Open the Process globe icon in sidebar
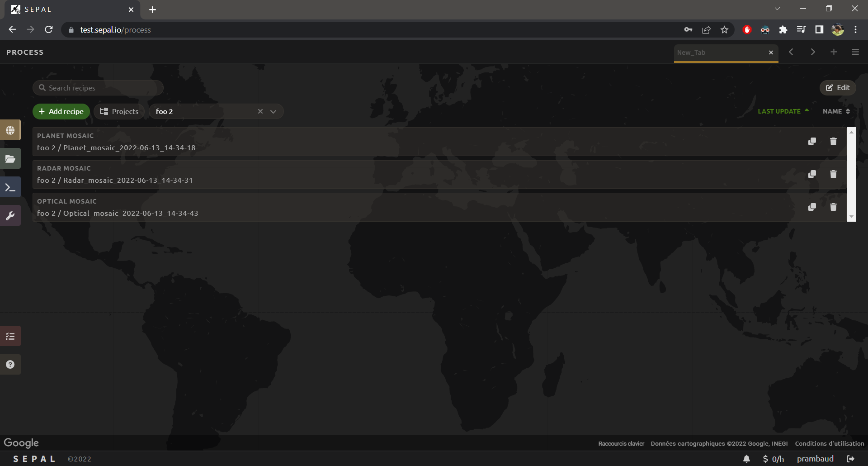The height and width of the screenshot is (466, 868). (x=10, y=130)
